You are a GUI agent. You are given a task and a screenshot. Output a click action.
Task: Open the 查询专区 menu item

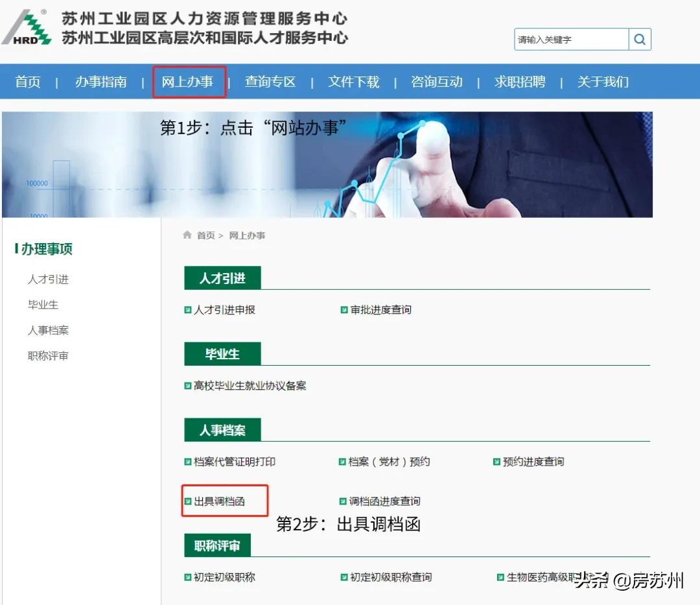point(270,82)
